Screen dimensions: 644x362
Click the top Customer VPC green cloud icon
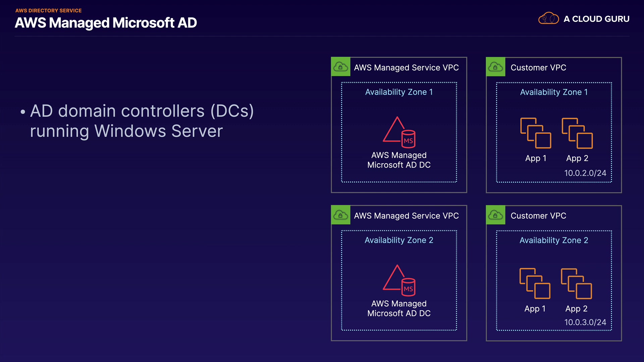tap(495, 67)
